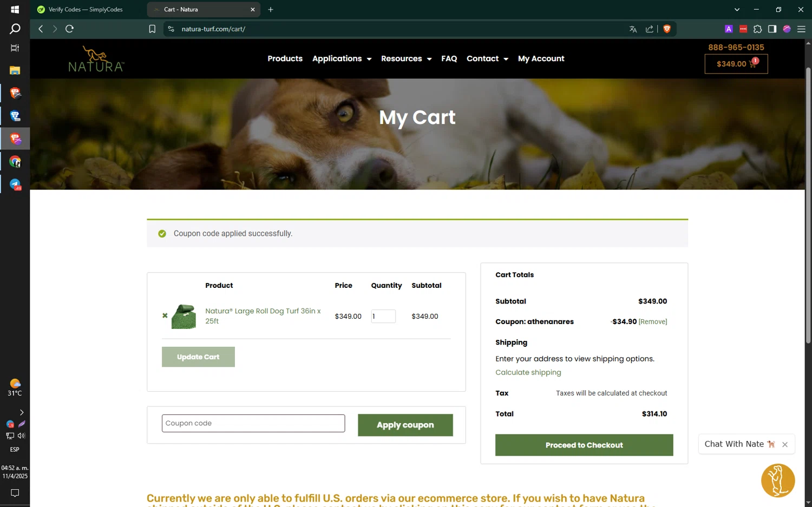812x507 pixels.
Task: Open the volume speaker tray icon
Action: 21,436
